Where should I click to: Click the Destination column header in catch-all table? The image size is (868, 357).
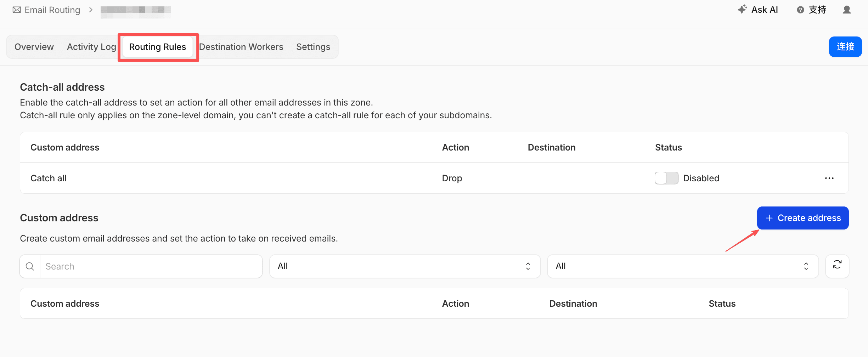(552, 147)
